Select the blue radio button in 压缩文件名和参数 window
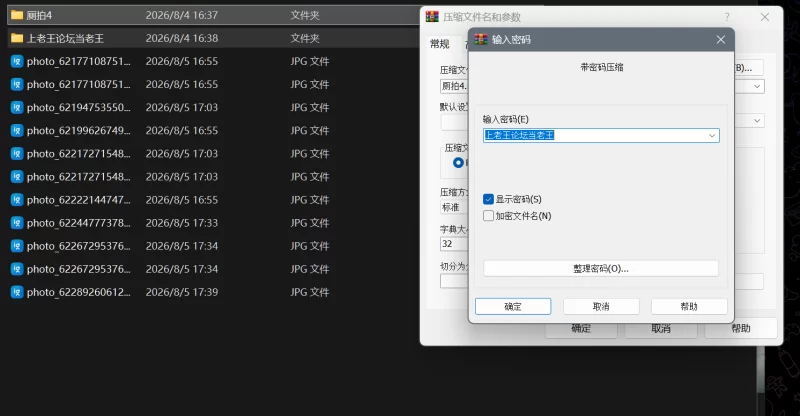 point(458,162)
